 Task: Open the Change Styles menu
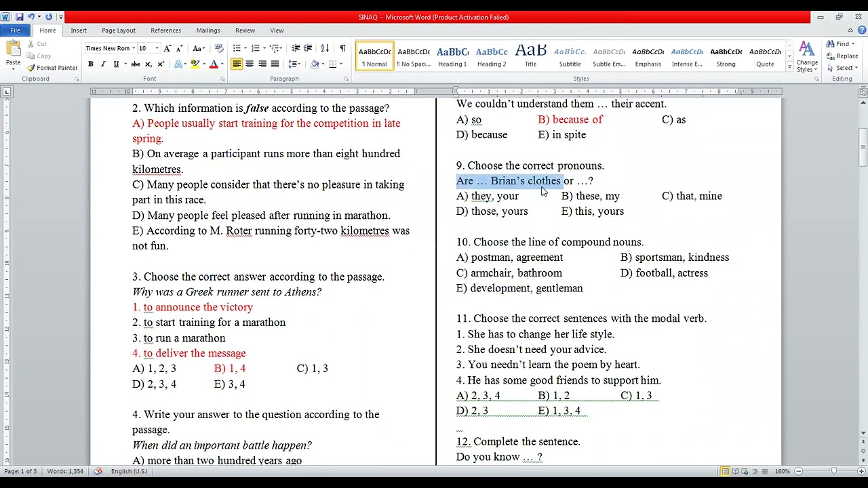(807, 57)
